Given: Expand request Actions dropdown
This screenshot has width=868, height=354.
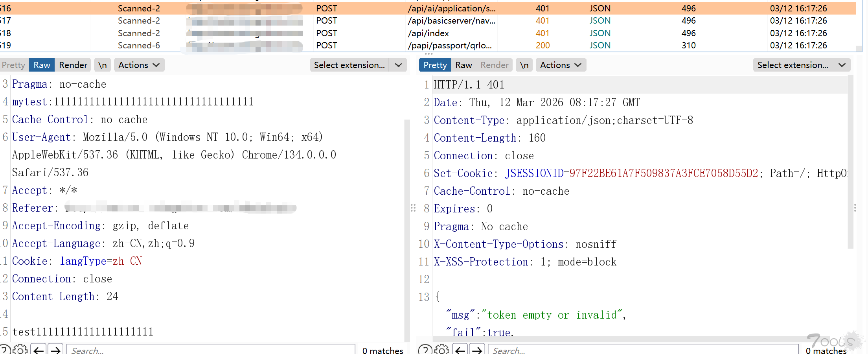Looking at the screenshot, I should 139,65.
